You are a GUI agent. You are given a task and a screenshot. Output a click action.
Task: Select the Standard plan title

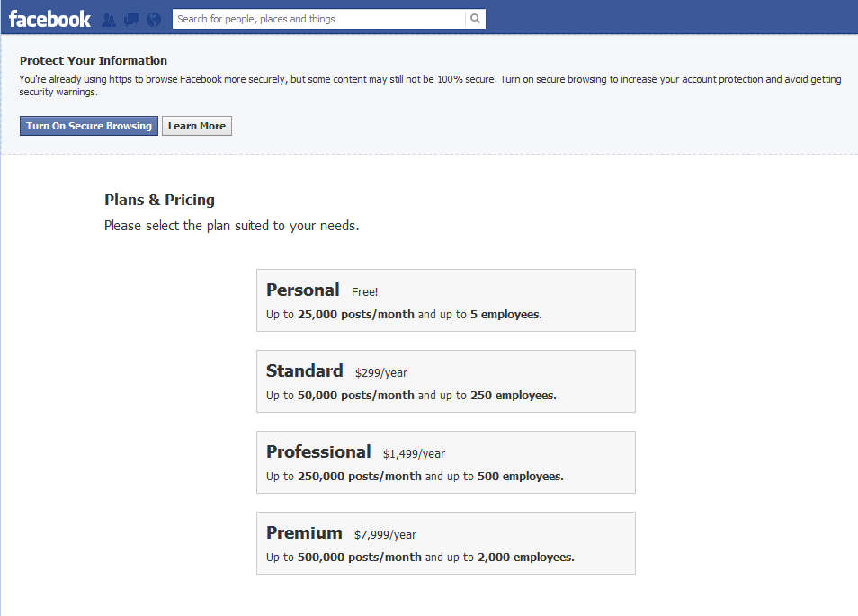pos(304,370)
